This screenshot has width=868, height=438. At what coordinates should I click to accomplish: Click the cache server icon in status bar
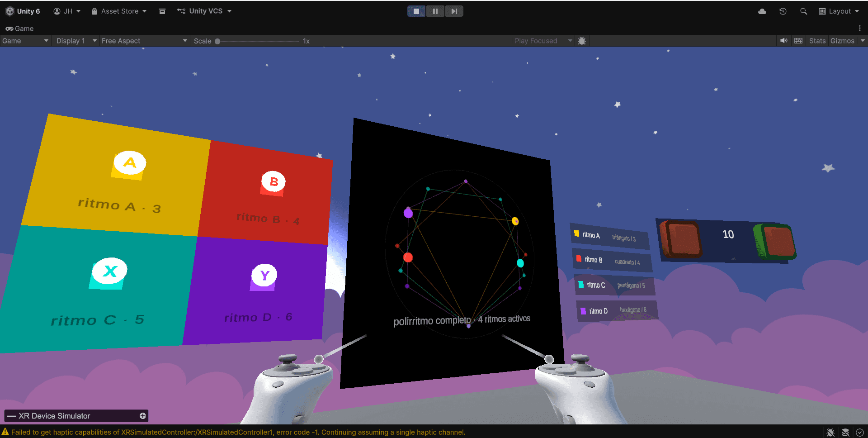[846, 433]
